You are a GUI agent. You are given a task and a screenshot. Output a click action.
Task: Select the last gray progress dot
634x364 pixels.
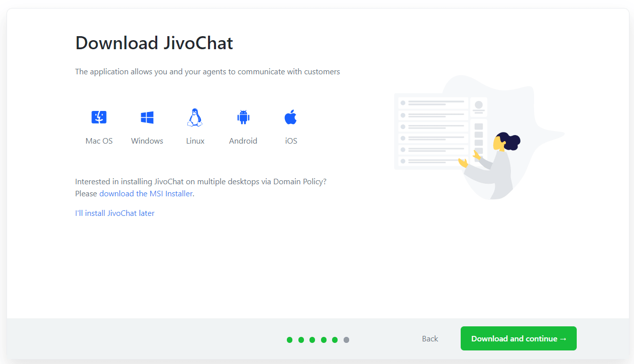[x=346, y=340]
